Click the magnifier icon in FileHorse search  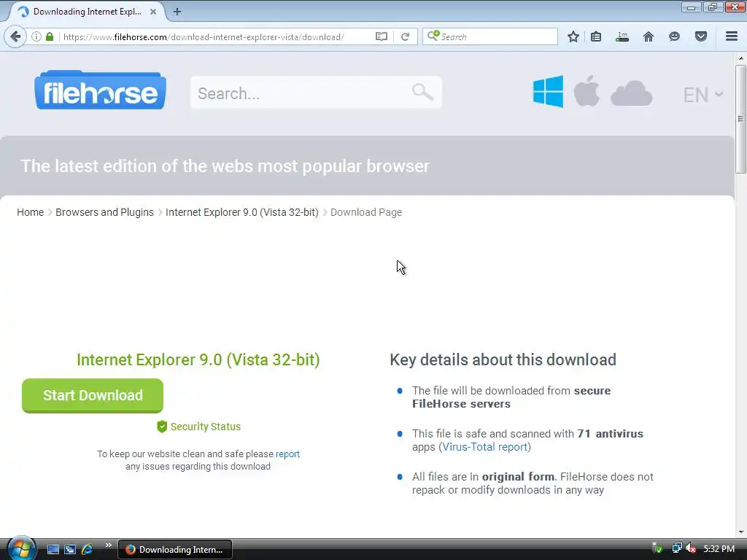[x=422, y=91]
